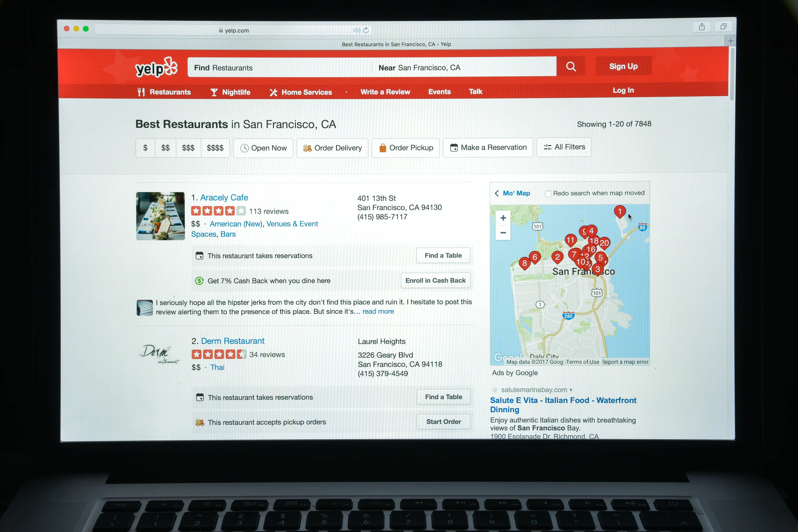
Task: Click the Log In link
Action: pyautogui.click(x=623, y=90)
